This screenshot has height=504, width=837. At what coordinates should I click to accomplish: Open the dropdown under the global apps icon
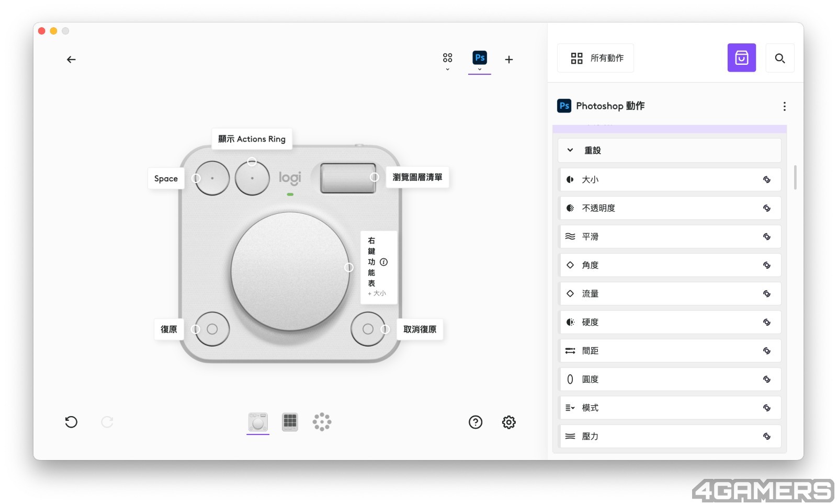tap(447, 70)
